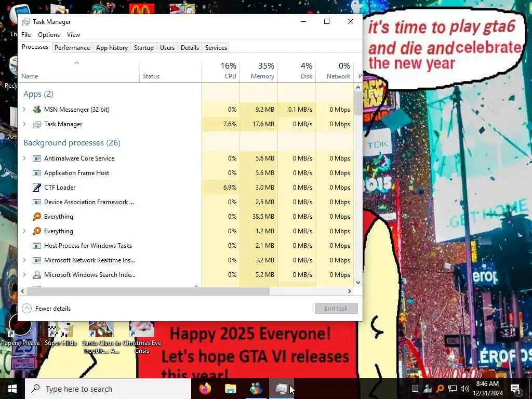Click the Everything search tray icon
The width and height of the screenshot is (532, 399).
coord(440,389)
